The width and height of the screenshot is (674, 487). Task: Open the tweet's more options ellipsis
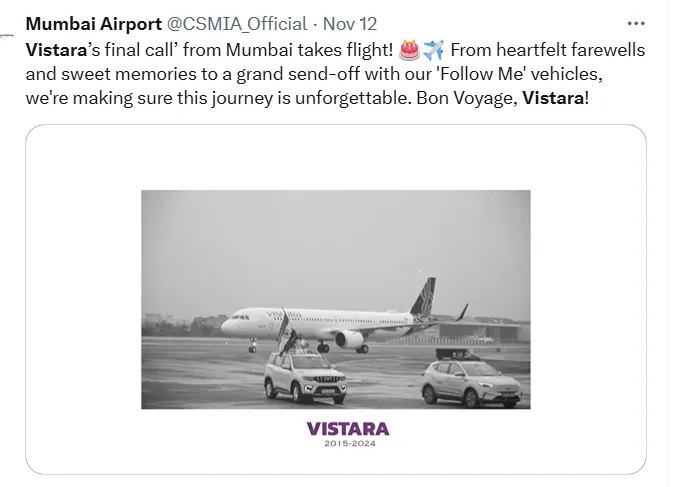point(636,23)
